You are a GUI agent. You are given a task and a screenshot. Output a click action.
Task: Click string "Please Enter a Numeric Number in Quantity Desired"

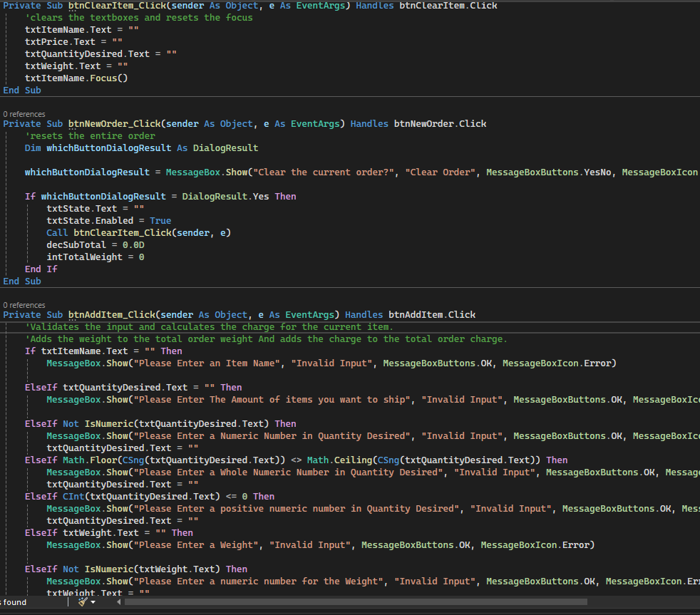point(272,436)
